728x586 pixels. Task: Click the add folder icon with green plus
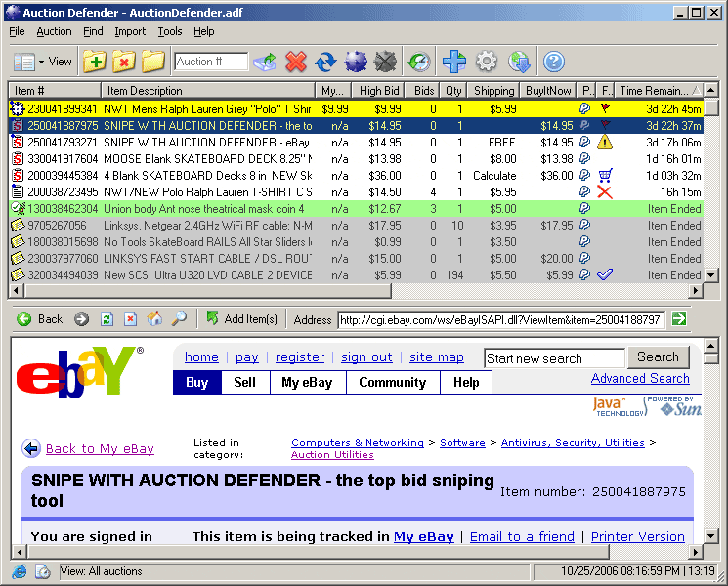tap(94, 62)
